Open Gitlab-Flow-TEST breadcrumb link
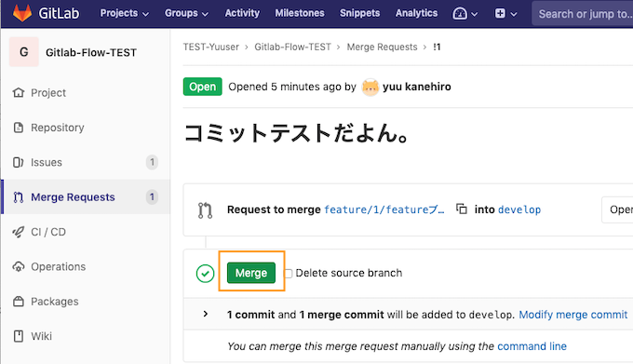This screenshot has height=364, width=633. tap(292, 47)
